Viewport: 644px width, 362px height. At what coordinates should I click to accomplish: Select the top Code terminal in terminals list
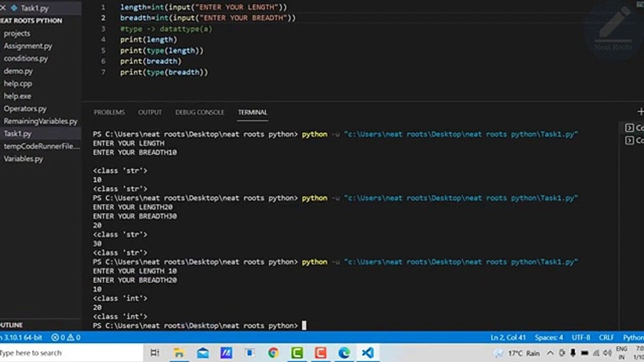tap(634, 128)
